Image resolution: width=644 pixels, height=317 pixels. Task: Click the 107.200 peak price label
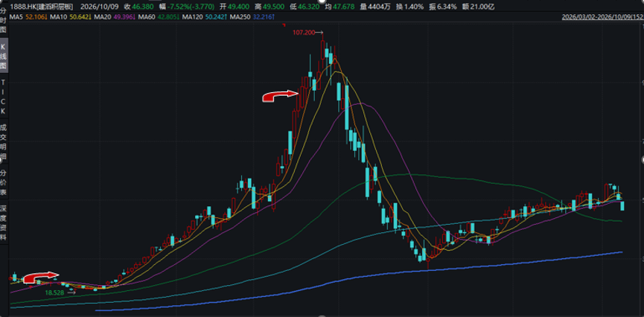coord(303,33)
